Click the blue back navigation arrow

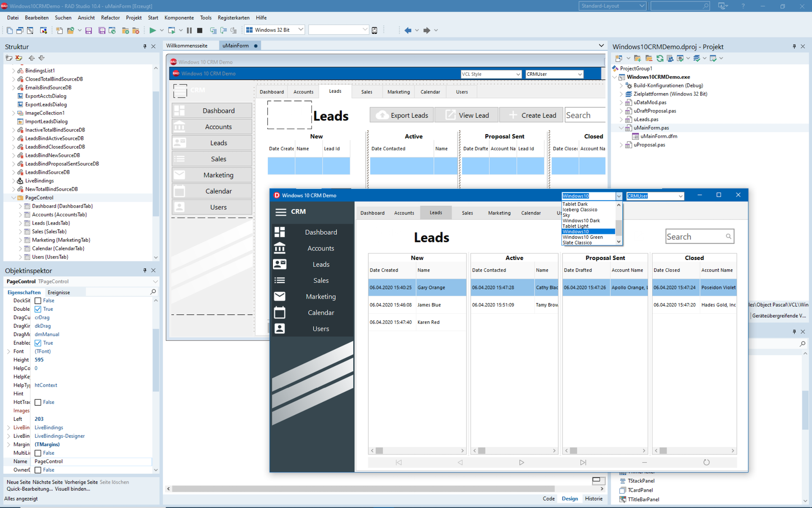pyautogui.click(x=408, y=30)
